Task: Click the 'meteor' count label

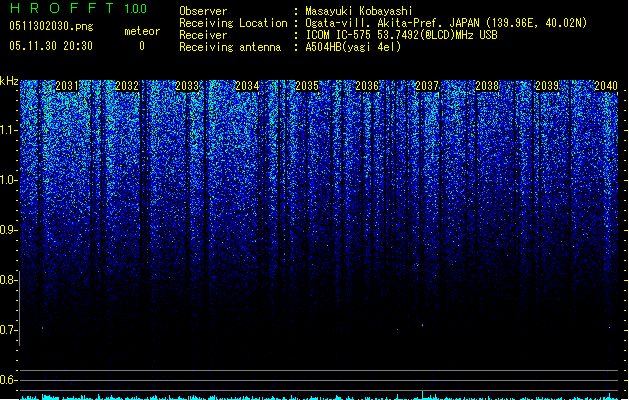Action: point(142,31)
